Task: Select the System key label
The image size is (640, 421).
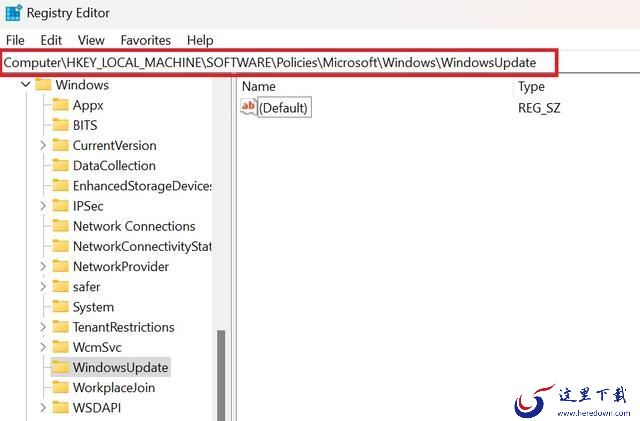Action: tap(93, 307)
